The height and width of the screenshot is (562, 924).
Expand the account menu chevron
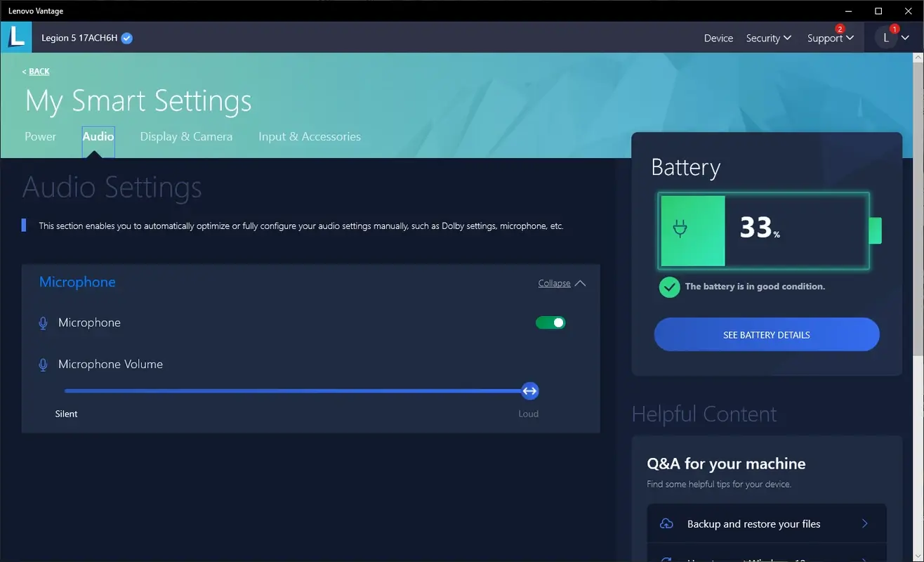904,37
